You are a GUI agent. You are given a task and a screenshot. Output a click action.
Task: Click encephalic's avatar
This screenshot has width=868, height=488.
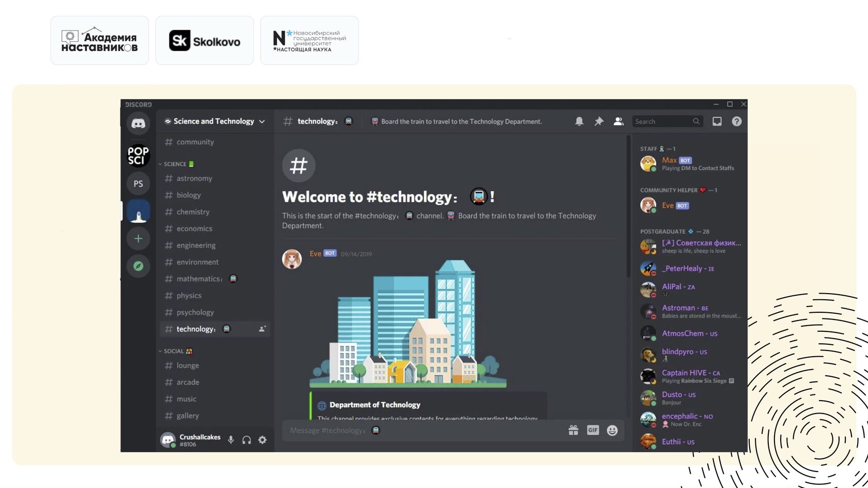tap(648, 419)
